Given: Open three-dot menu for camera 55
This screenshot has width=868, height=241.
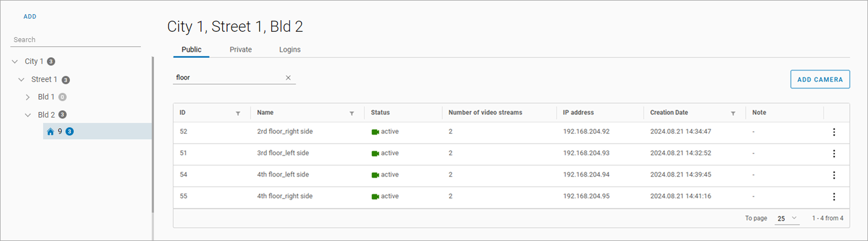Looking at the screenshot, I should [x=834, y=197].
